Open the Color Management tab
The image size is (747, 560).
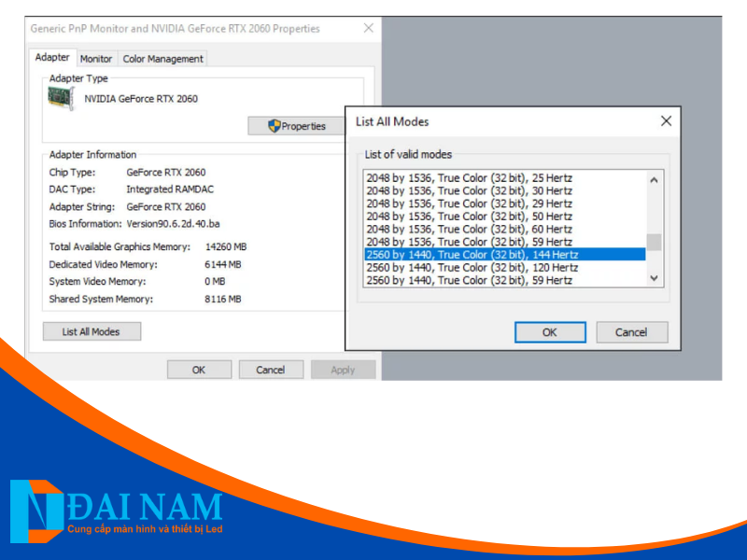(x=162, y=59)
